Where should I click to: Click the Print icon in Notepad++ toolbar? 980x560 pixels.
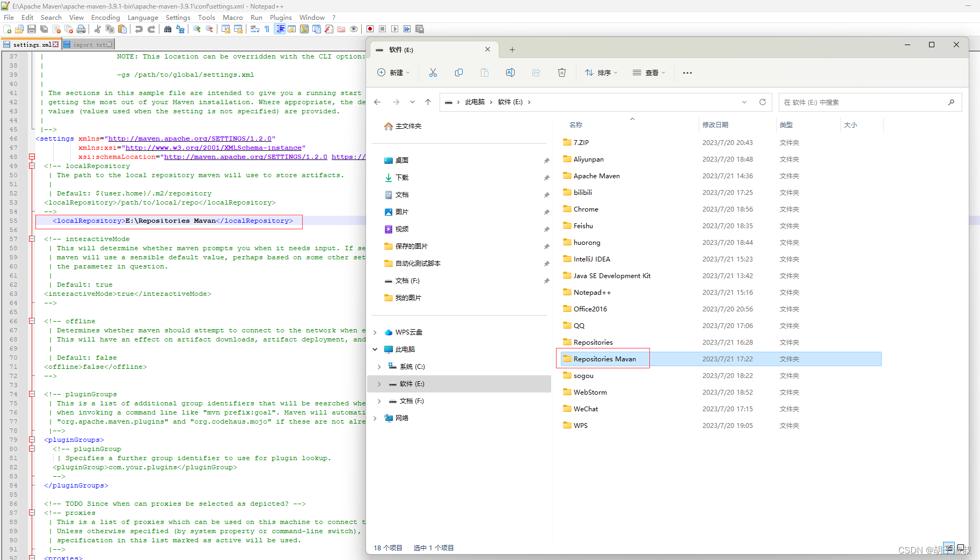[x=81, y=30]
